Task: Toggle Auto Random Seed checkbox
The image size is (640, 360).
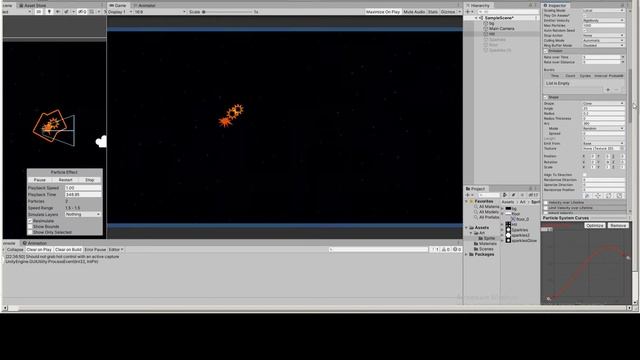Action: tap(585, 30)
